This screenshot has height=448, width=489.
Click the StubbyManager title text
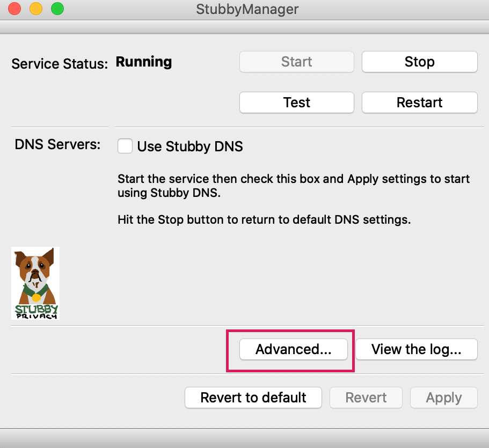click(x=247, y=9)
